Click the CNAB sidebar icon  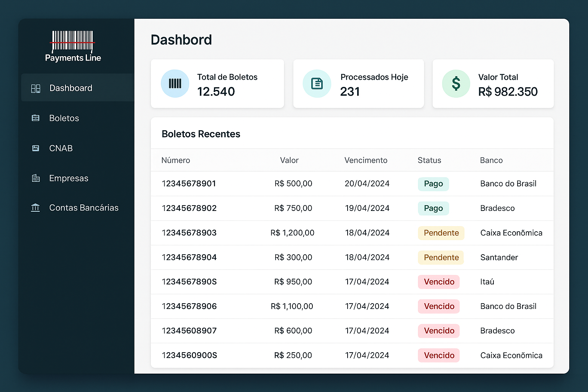[x=36, y=148]
